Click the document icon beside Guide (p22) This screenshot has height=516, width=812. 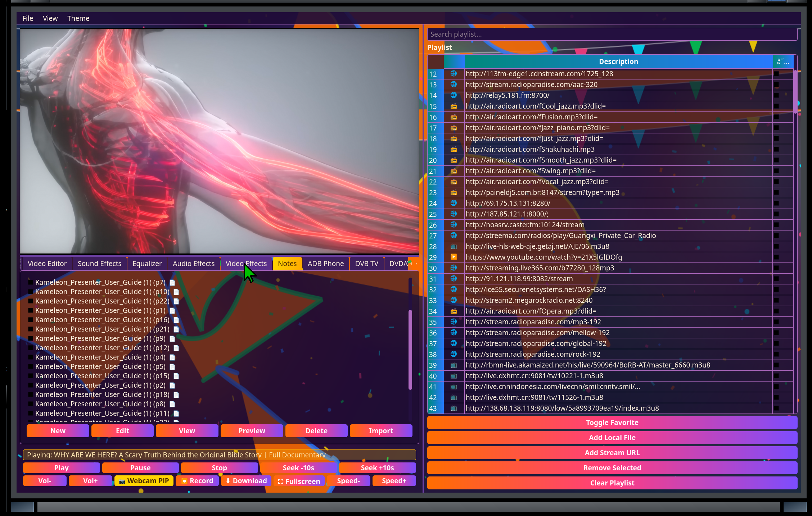pos(176,301)
